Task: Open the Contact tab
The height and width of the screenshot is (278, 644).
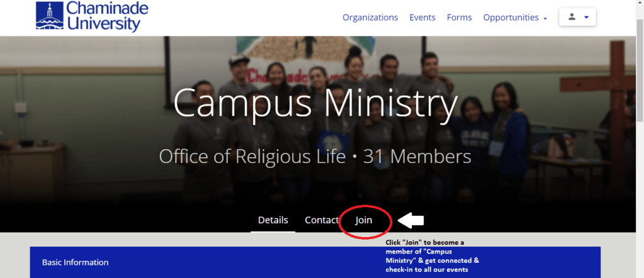Action: pos(322,220)
